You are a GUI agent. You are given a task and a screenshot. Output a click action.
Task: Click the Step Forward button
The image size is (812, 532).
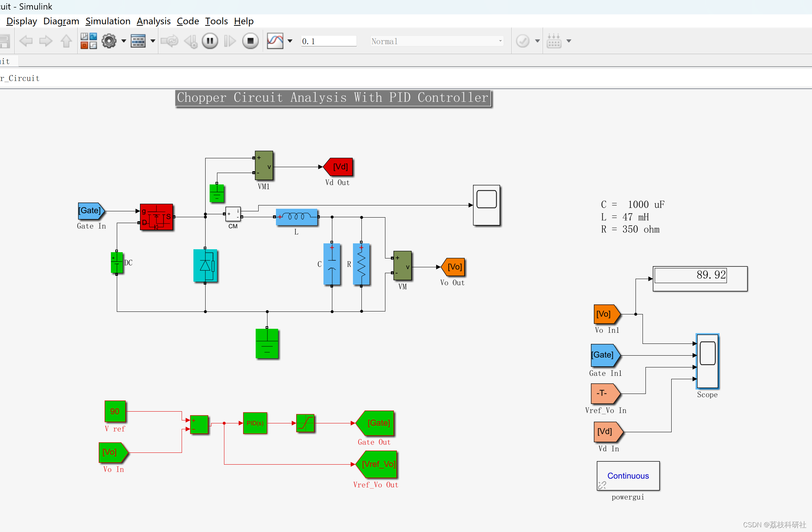click(x=230, y=41)
